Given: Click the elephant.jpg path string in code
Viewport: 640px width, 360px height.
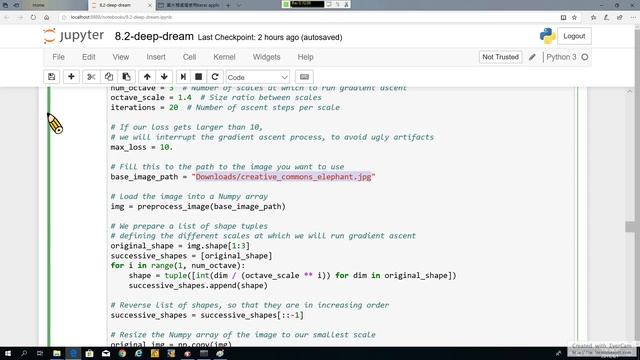Looking at the screenshot, I should (283, 177).
